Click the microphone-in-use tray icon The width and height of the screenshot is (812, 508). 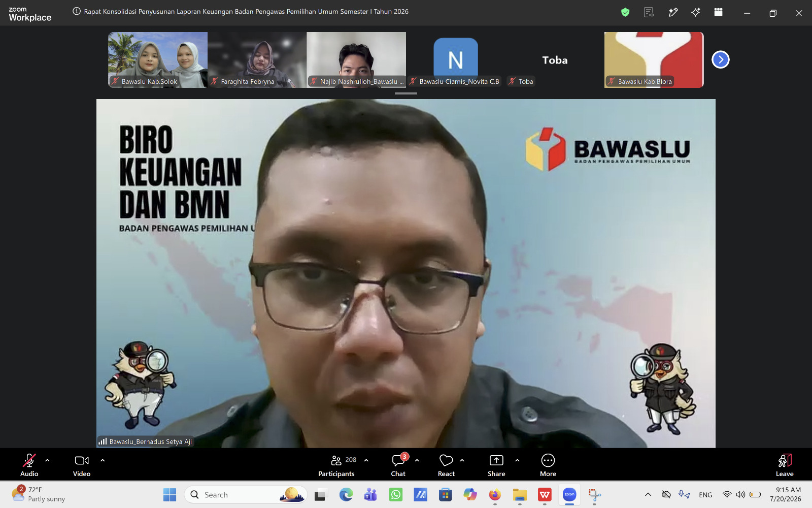click(684, 495)
